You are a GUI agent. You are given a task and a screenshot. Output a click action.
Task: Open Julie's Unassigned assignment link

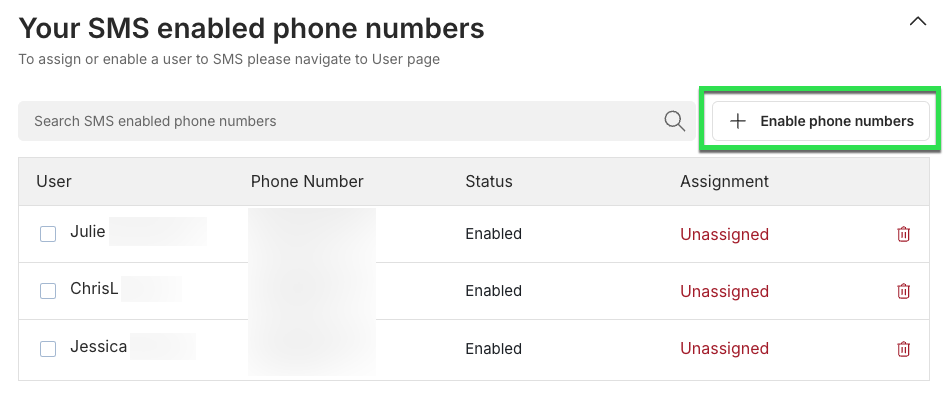[x=724, y=234]
